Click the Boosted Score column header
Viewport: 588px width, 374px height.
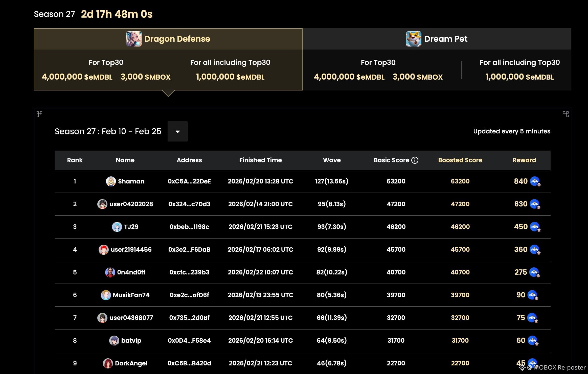pos(460,160)
